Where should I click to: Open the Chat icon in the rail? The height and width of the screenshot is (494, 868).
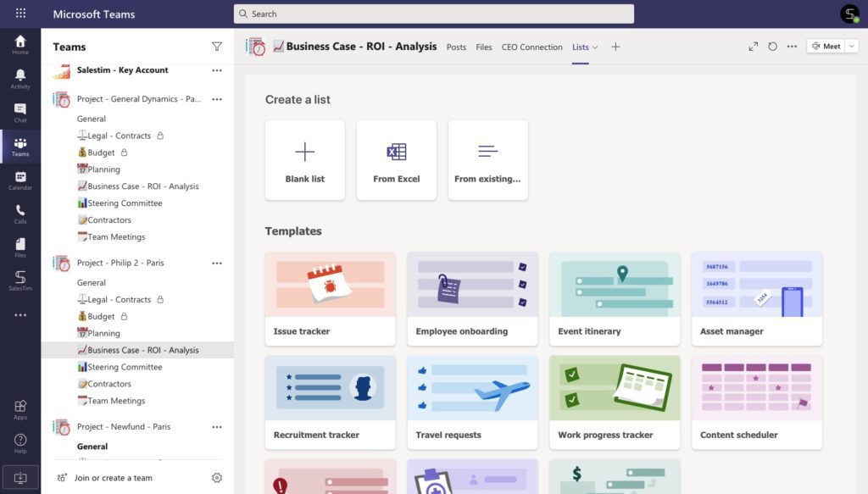(20, 113)
